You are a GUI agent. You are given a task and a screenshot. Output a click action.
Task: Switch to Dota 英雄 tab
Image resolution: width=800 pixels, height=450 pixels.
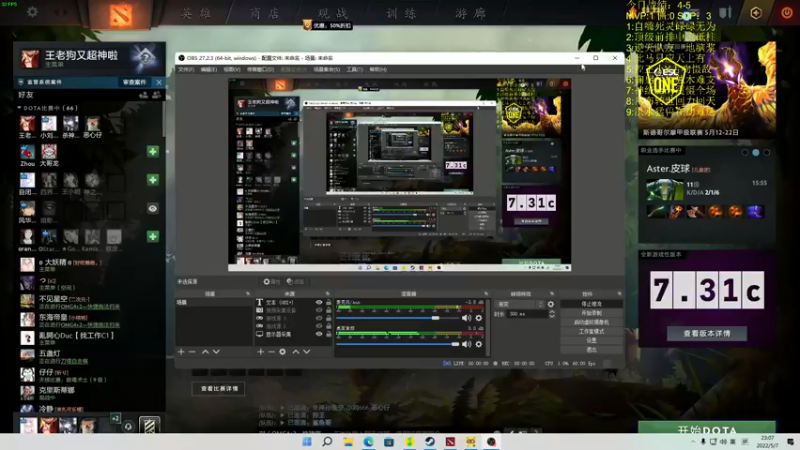click(196, 14)
